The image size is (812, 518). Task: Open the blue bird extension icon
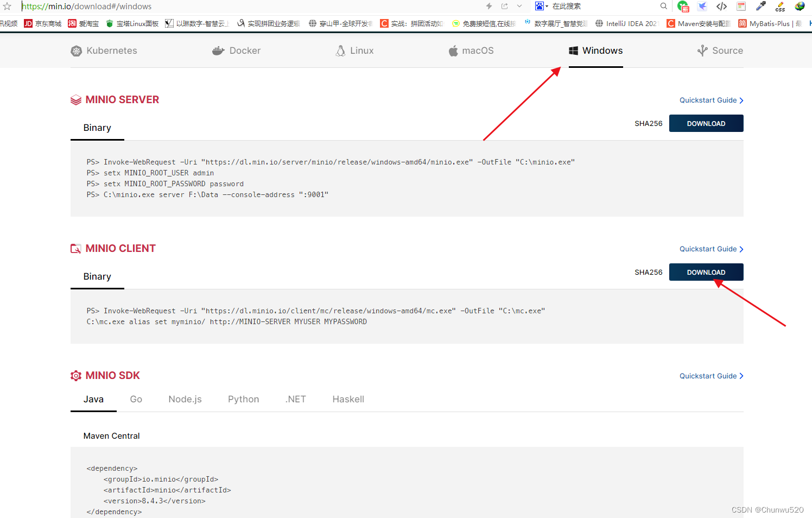[x=702, y=7]
